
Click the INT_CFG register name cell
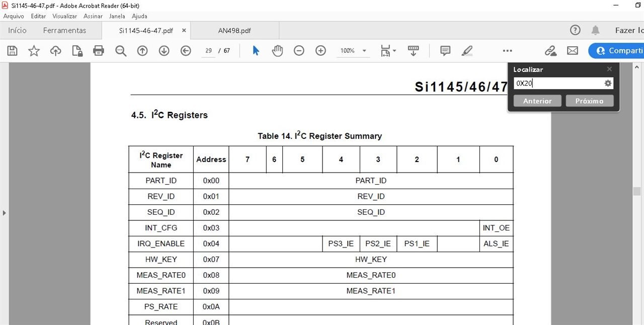pyautogui.click(x=161, y=228)
